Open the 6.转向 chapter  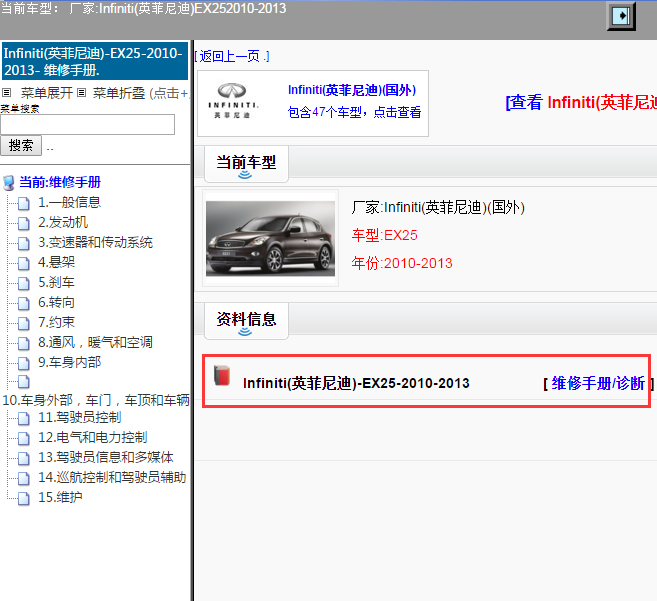pos(57,303)
